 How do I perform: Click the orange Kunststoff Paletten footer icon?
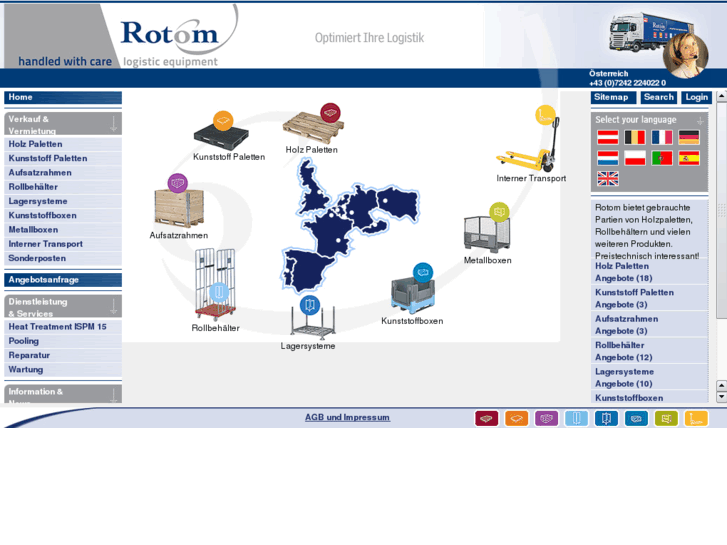click(517, 418)
